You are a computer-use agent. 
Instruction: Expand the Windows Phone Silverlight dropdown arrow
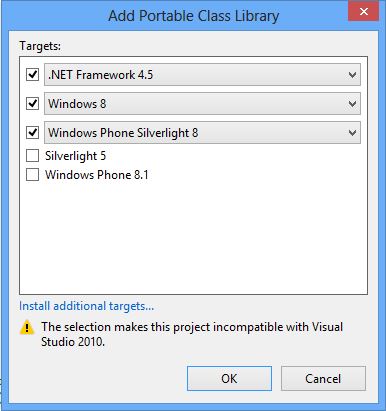352,133
